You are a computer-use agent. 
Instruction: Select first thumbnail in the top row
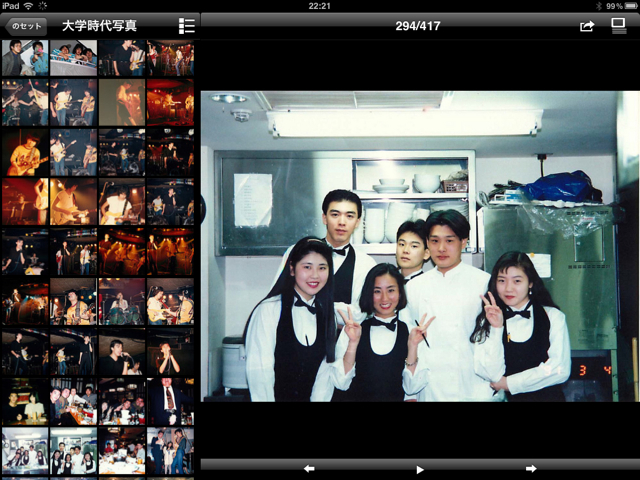(x=25, y=58)
